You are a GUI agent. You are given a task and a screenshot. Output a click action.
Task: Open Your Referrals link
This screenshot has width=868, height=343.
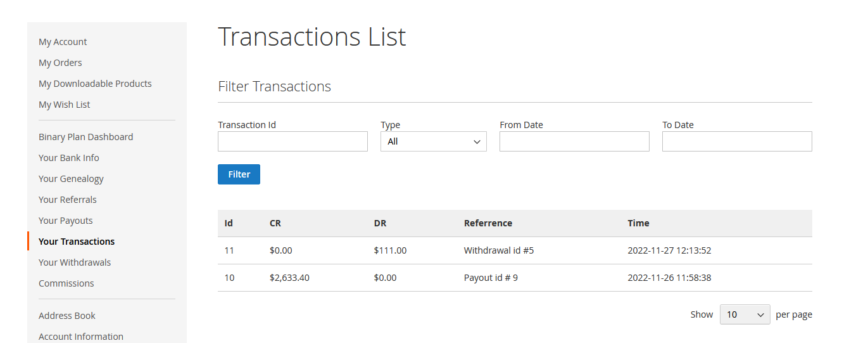point(67,200)
